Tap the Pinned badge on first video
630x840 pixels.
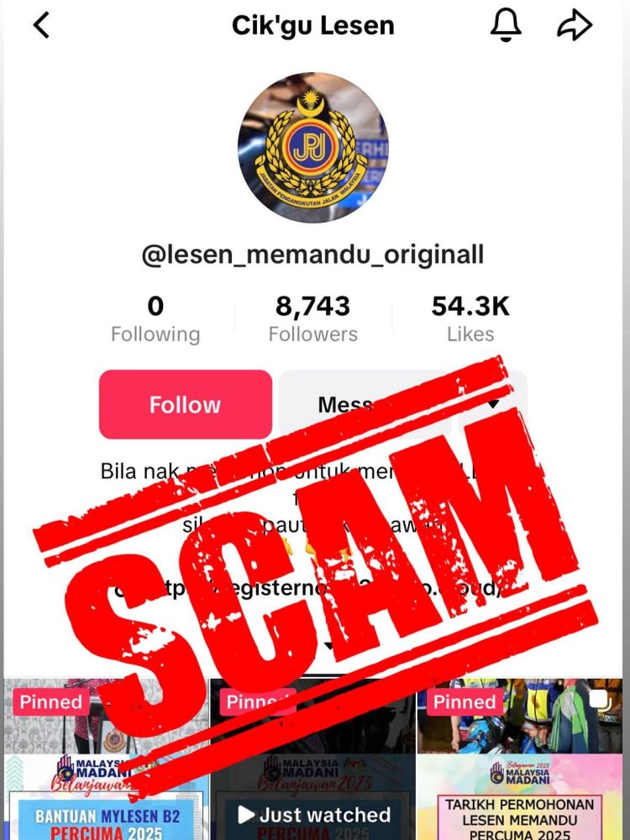tap(51, 701)
